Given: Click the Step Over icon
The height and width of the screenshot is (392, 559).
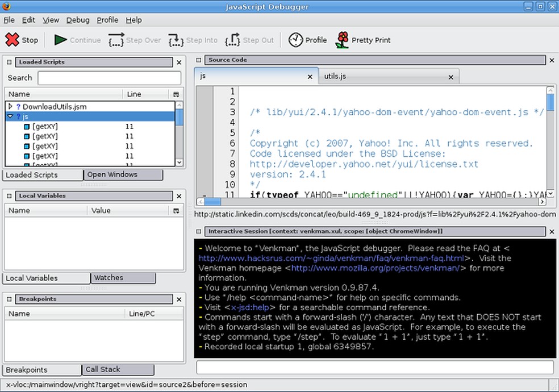Looking at the screenshot, I should click(x=116, y=40).
